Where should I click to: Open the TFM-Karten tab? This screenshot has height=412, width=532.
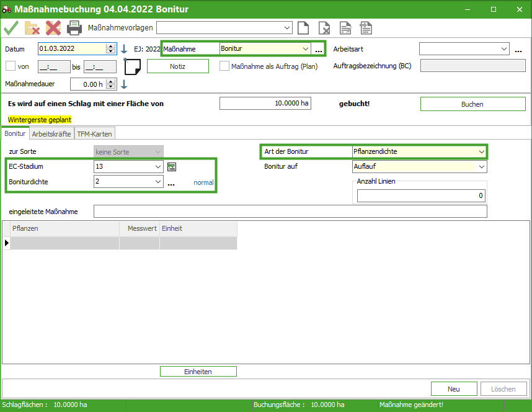[95, 133]
